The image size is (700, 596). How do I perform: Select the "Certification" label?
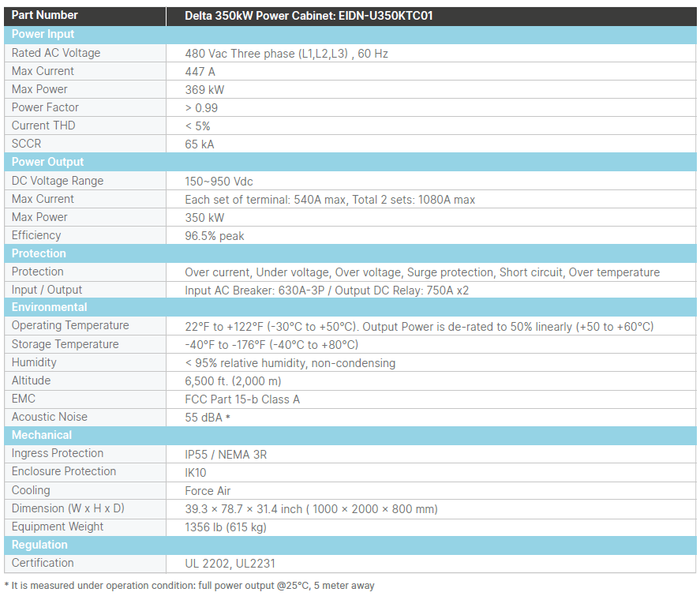(x=43, y=563)
